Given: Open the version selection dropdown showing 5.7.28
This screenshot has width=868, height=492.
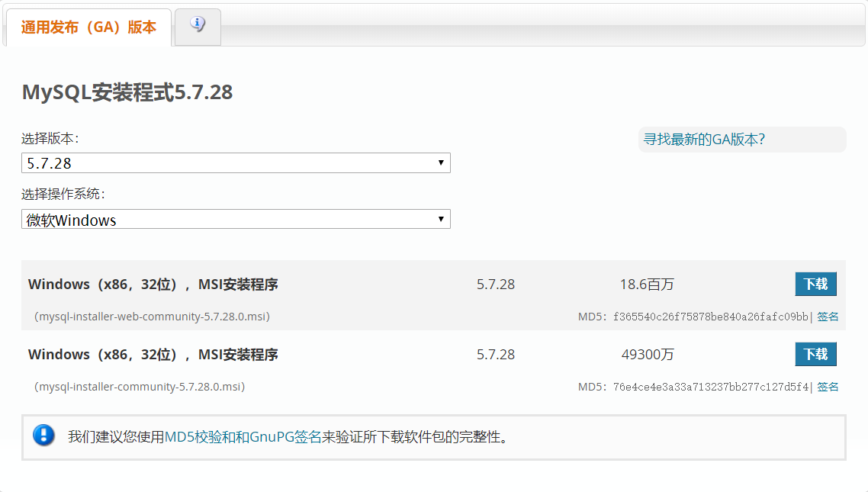Looking at the screenshot, I should pos(236,162).
